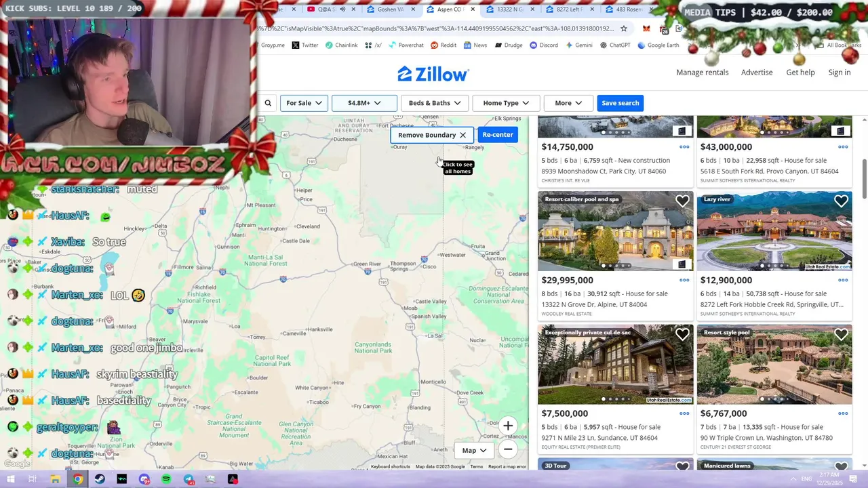Save the 3D Tour home with heart
Viewport: 868px width, 488px height.
tap(682, 466)
